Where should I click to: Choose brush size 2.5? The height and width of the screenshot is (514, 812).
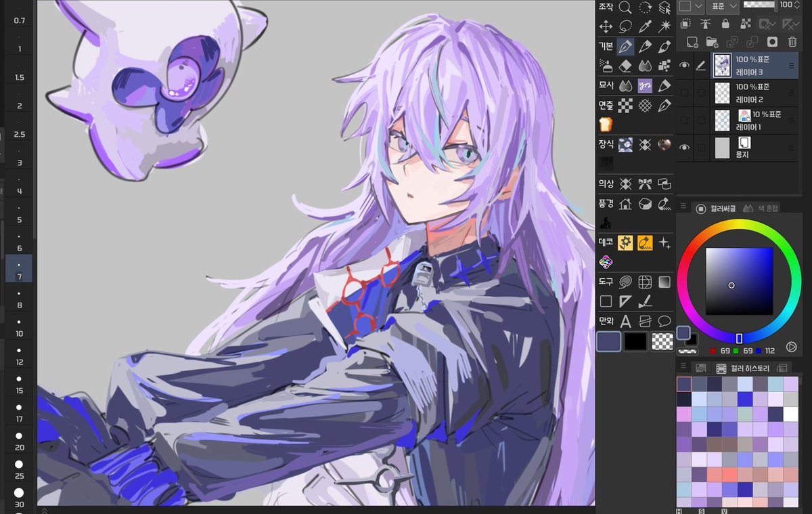point(19,126)
